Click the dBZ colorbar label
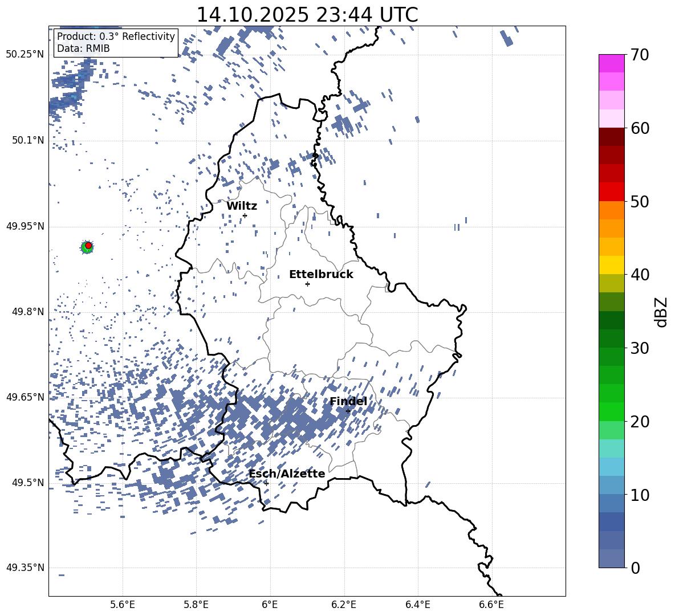This screenshot has height=616, width=675. click(660, 312)
